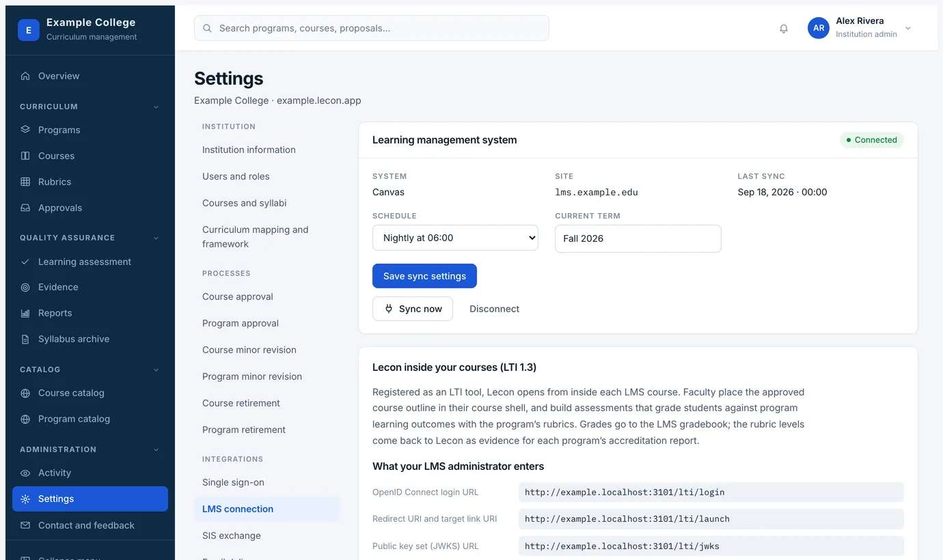The width and height of the screenshot is (943, 560).
Task: Click the Canvas system value
Action: pos(388,192)
